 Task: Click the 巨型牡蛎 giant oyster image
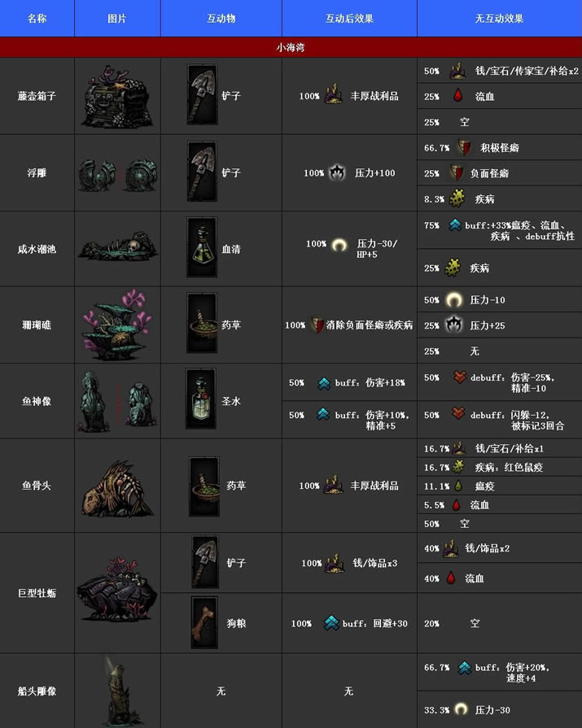click(x=117, y=590)
